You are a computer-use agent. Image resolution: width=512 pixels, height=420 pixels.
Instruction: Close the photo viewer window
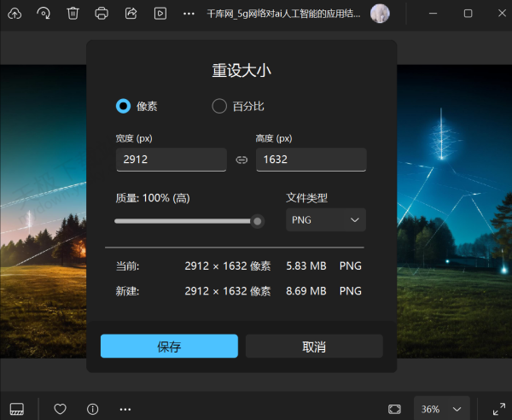502,14
